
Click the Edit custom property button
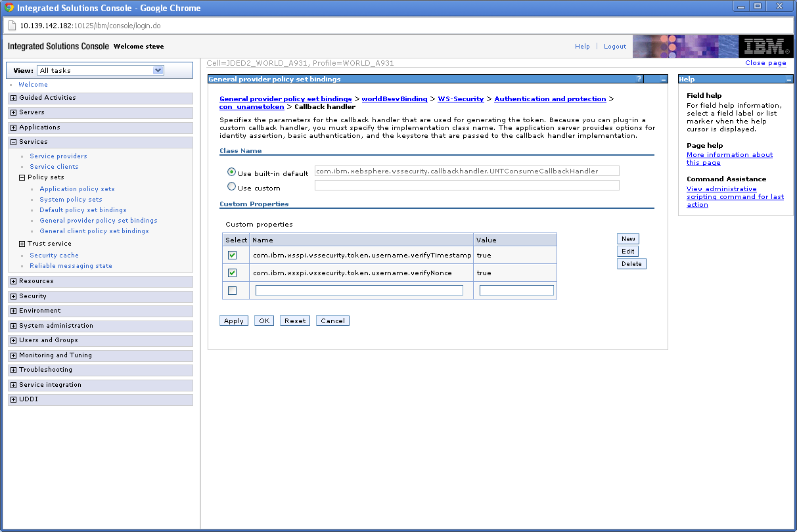[x=628, y=252]
